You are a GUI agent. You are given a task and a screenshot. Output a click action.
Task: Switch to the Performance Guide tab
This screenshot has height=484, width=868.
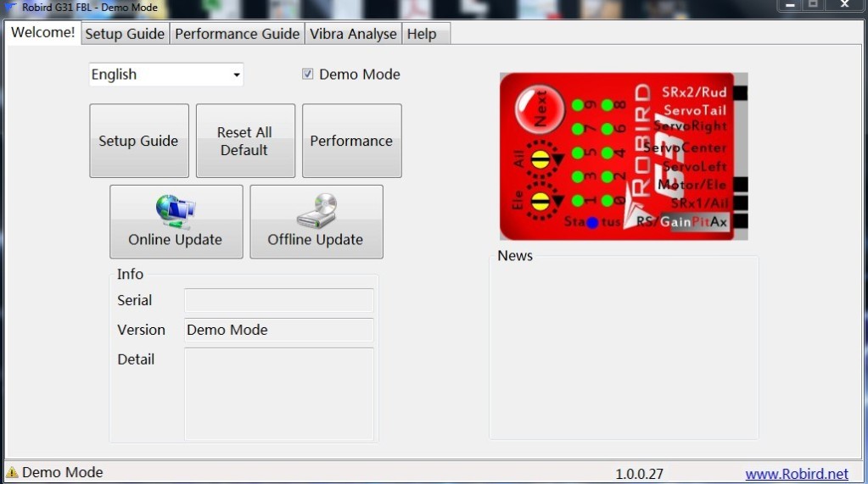coord(237,34)
